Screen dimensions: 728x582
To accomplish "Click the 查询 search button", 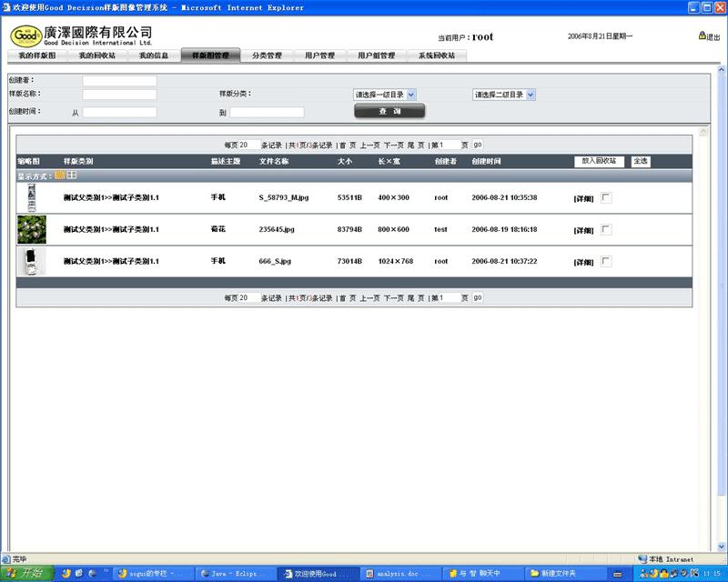I will coord(389,111).
